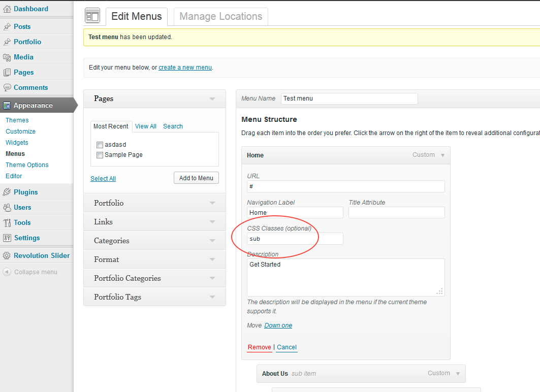Click the Plugins plug icon
Viewport: 540px width, 392px height.
[x=7, y=192]
